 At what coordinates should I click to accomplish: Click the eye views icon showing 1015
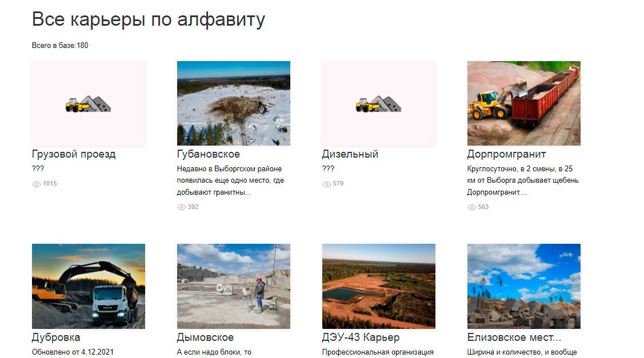(36, 184)
